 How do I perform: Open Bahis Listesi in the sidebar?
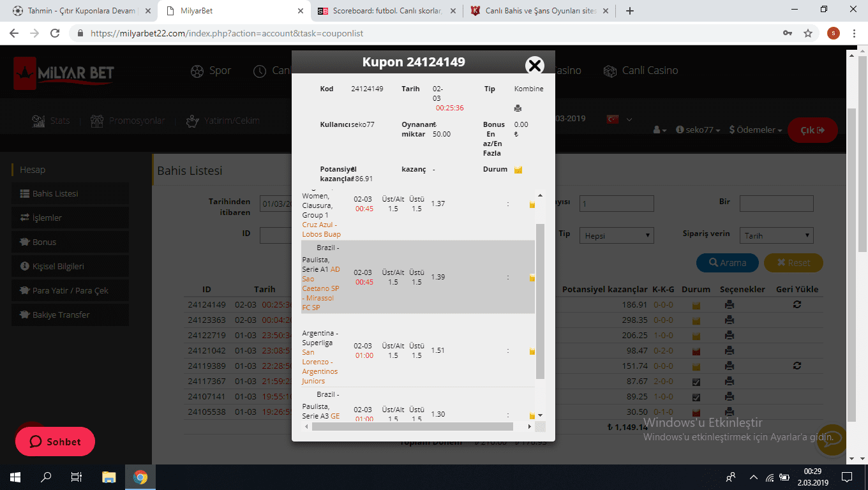tap(70, 193)
